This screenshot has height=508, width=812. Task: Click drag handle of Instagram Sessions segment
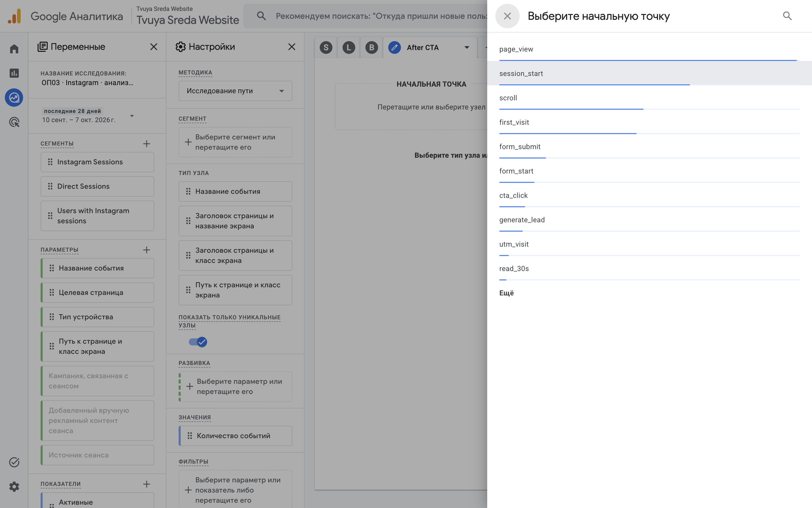point(50,162)
